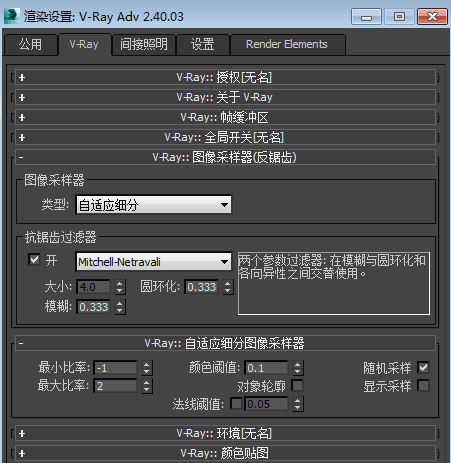The width and height of the screenshot is (451, 463).
Task: Enable the 显示采样 checkbox
Action: pyautogui.click(x=423, y=386)
